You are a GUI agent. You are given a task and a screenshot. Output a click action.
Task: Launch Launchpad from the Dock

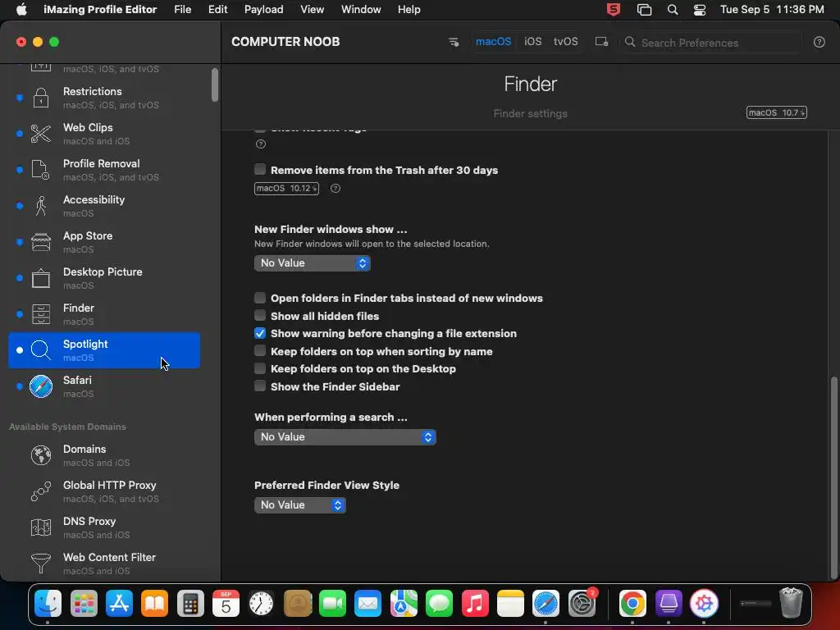coord(84,604)
